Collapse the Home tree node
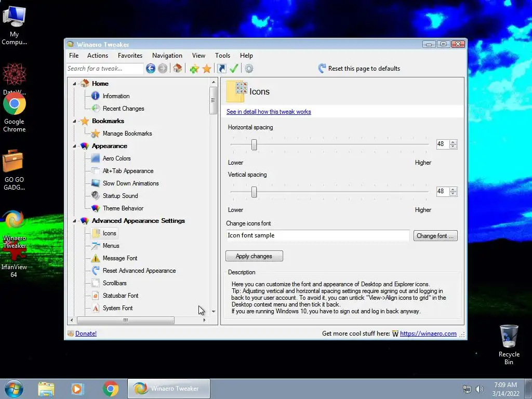Image resolution: width=532 pixels, height=399 pixels. coord(74,84)
